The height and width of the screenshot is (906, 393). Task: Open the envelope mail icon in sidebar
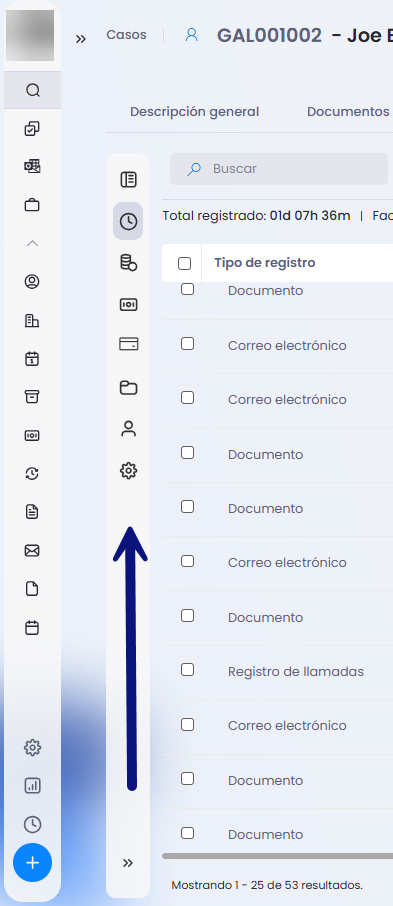tap(32, 551)
